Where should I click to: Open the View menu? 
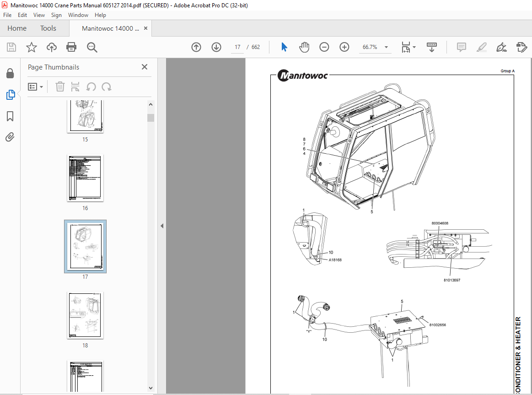pos(39,15)
